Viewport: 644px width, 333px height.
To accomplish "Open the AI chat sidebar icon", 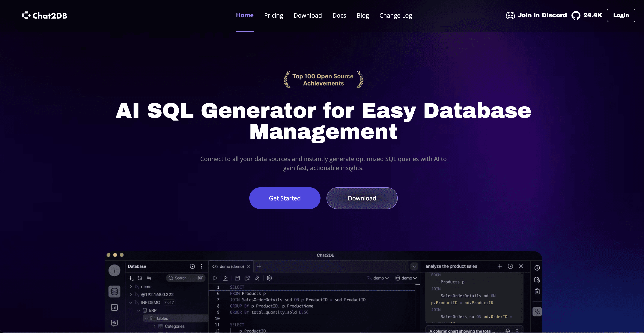I will coord(114,323).
